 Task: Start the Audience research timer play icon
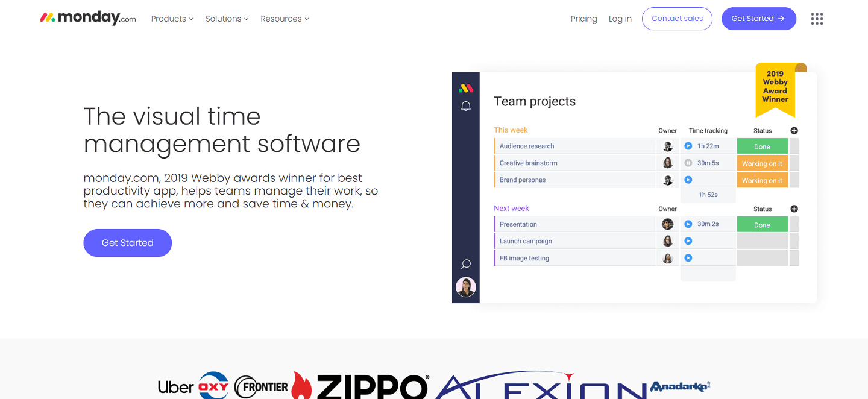pyautogui.click(x=687, y=146)
